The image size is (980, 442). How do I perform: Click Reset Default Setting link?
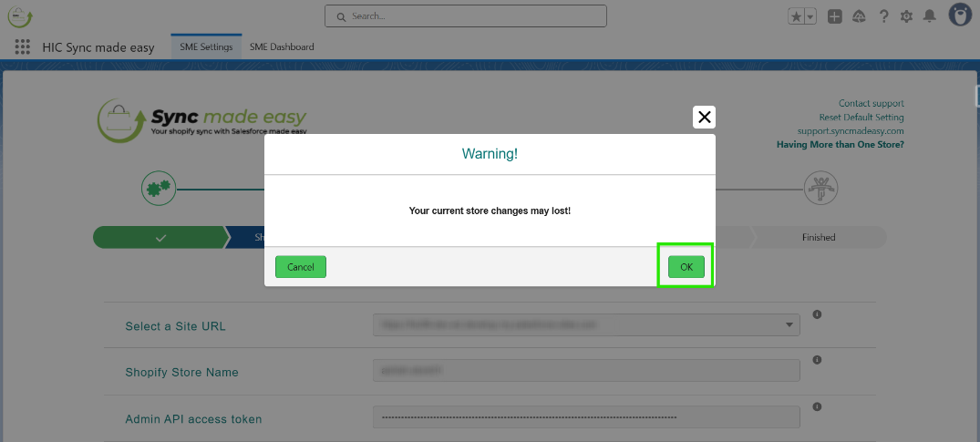coord(861,117)
